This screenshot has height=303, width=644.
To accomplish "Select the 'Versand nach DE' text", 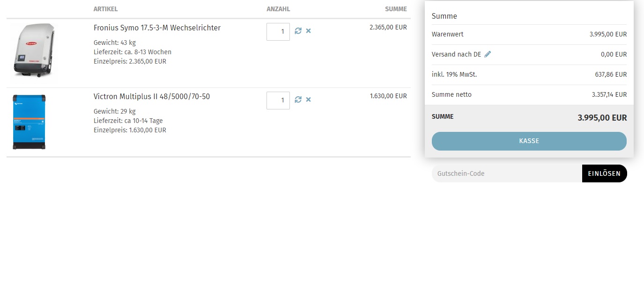I will pyautogui.click(x=456, y=54).
